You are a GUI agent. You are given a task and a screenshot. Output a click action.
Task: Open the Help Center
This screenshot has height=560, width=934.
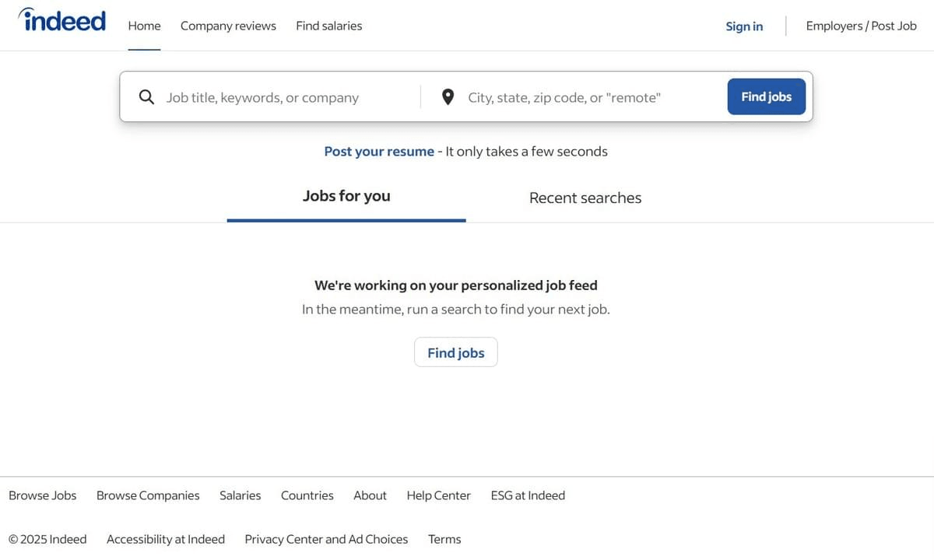(438, 495)
